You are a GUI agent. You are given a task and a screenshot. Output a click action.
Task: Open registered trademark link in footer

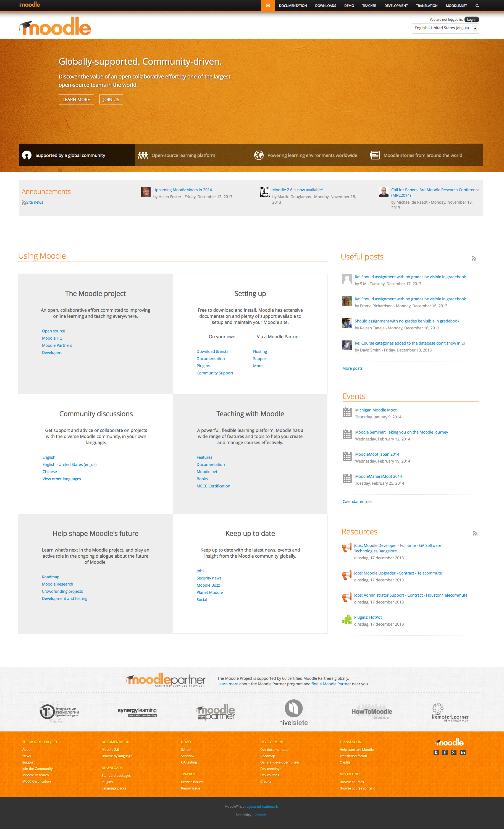pos(261,806)
